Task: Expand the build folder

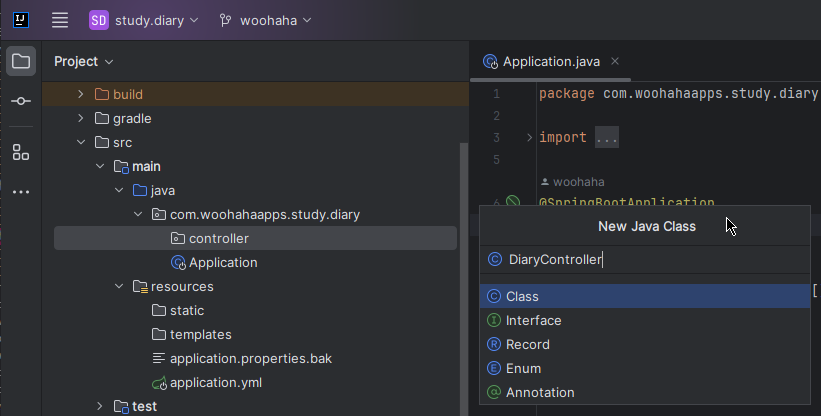Action: [x=81, y=94]
